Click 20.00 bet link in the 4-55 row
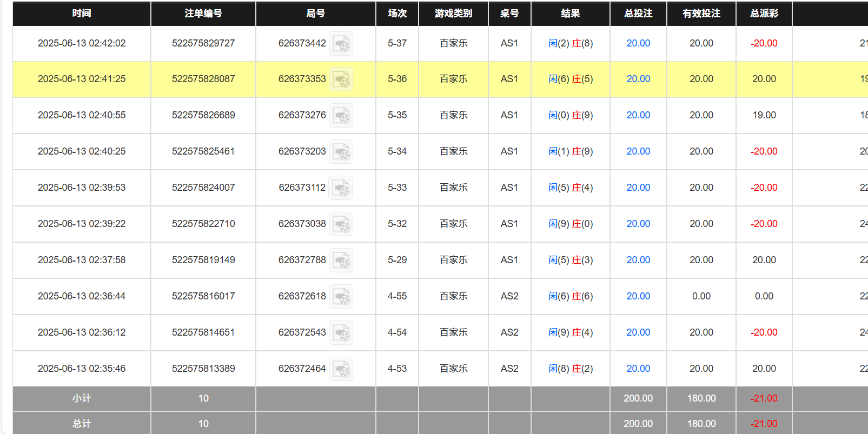Screen dimensions: 868x434 [x=638, y=296]
